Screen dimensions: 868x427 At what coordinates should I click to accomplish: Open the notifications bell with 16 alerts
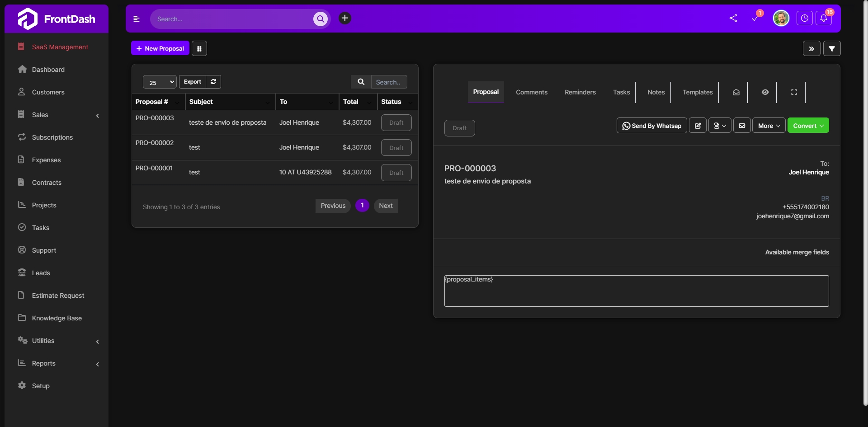tap(824, 19)
